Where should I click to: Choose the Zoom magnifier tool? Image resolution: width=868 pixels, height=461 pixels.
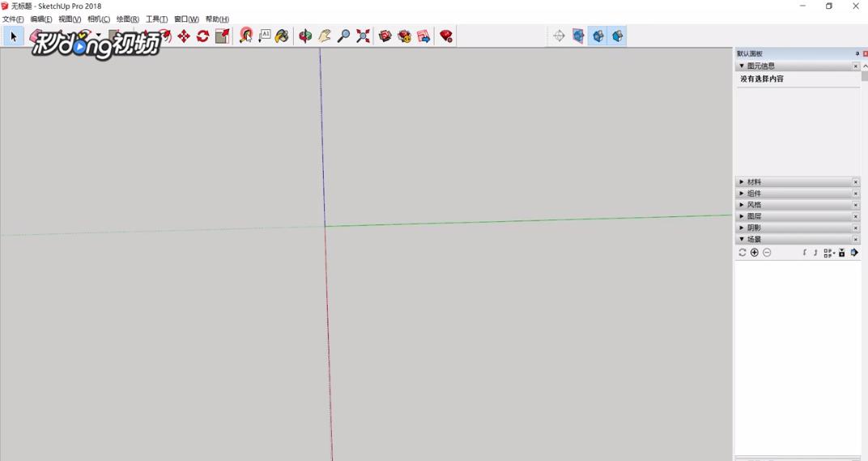tap(344, 36)
